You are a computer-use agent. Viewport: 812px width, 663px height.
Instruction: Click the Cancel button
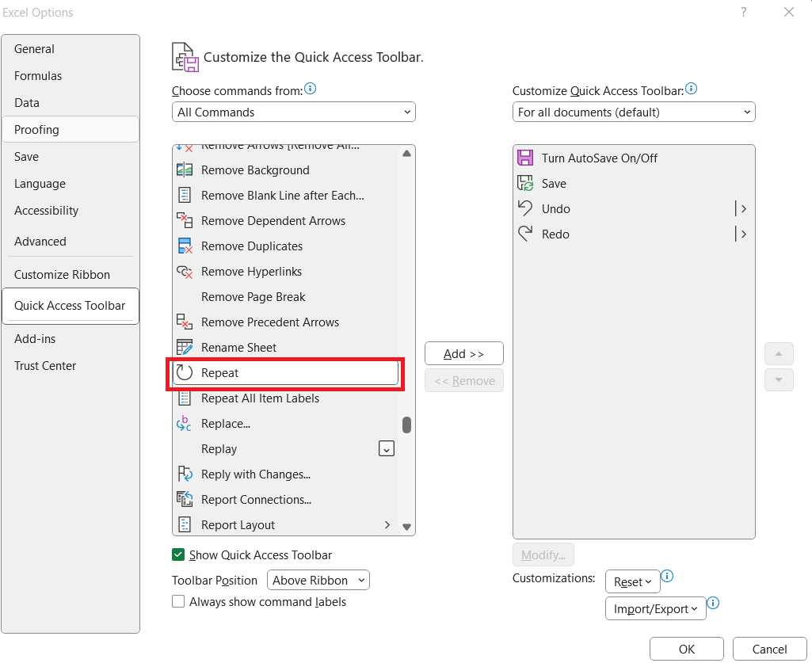click(x=769, y=649)
